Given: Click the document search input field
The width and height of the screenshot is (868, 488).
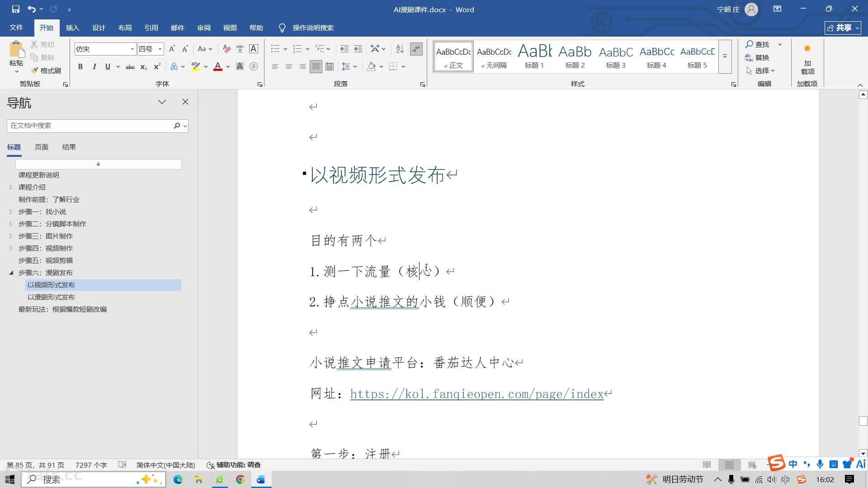Looking at the screenshot, I should pyautogui.click(x=90, y=126).
